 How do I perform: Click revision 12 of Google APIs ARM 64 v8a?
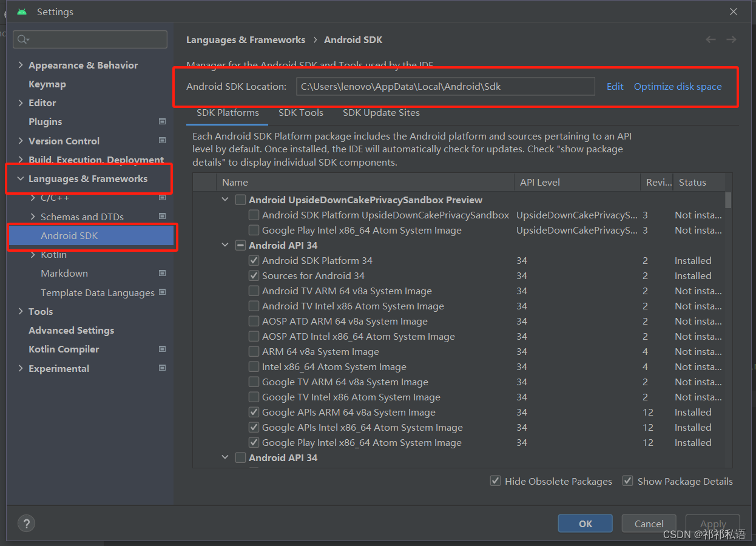[x=648, y=412]
